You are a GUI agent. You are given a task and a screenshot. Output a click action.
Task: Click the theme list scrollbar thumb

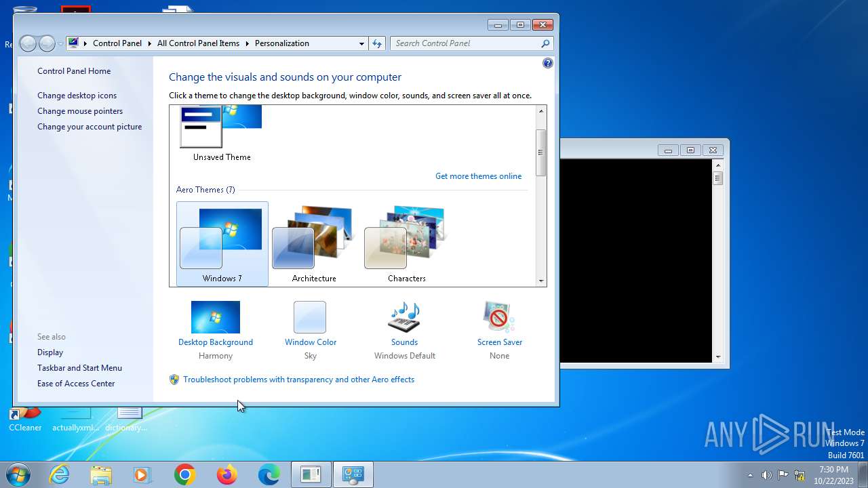(x=541, y=152)
